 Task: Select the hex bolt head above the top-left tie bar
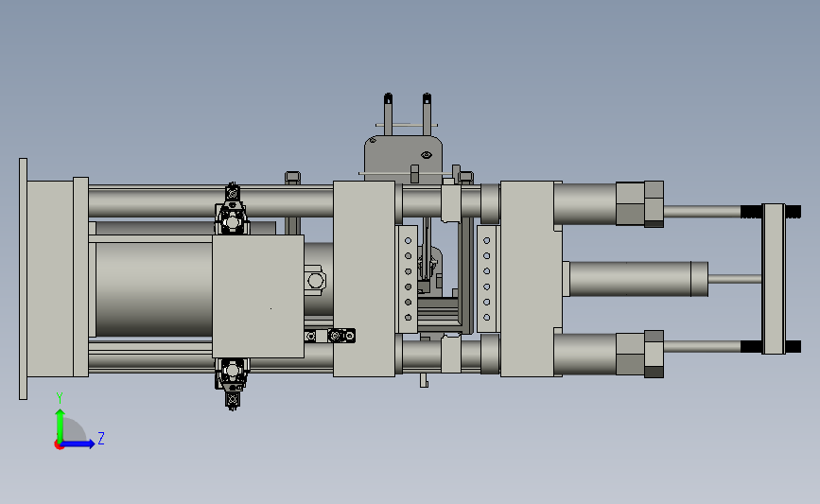[x=293, y=178]
